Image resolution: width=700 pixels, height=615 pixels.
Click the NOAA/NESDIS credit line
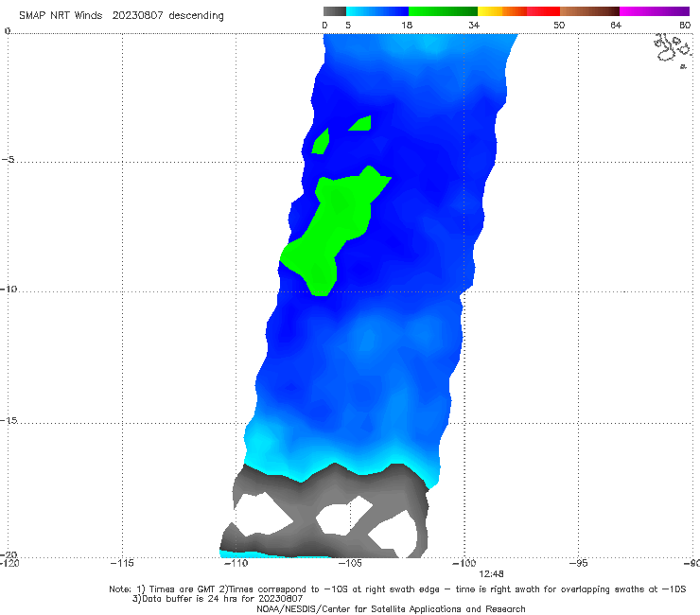(391, 609)
